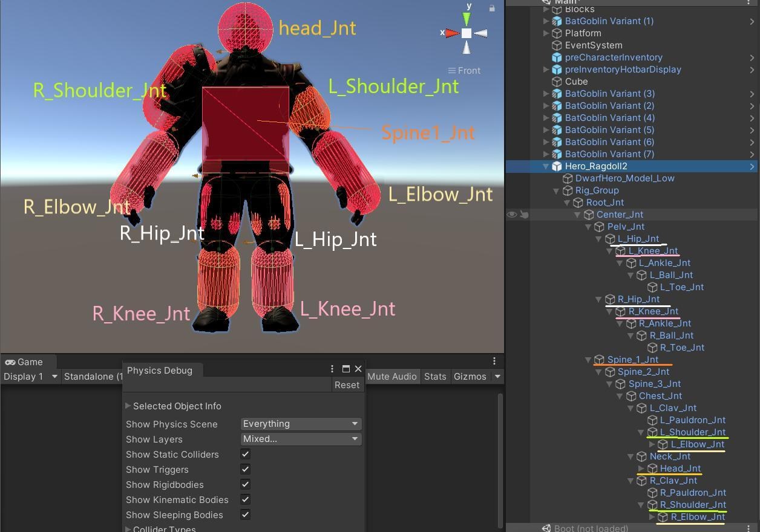
Task: Toggle Mute Audio in Game view
Action: pos(391,377)
